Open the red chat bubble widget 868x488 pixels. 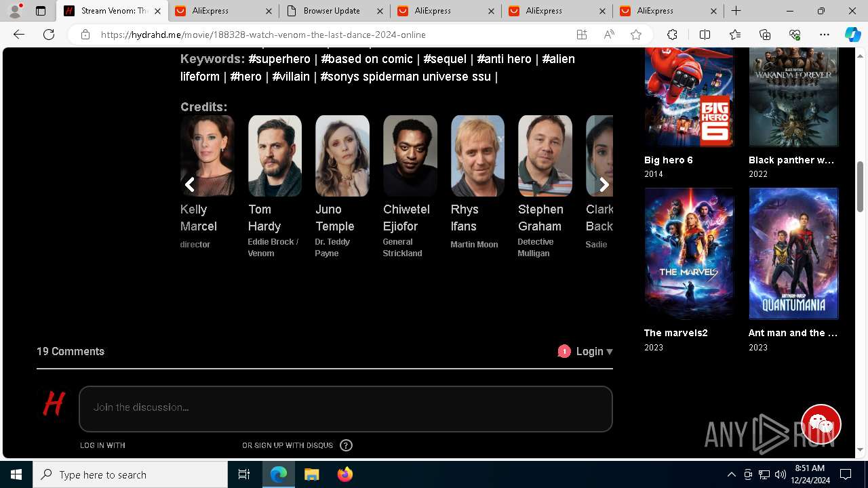coord(821,425)
